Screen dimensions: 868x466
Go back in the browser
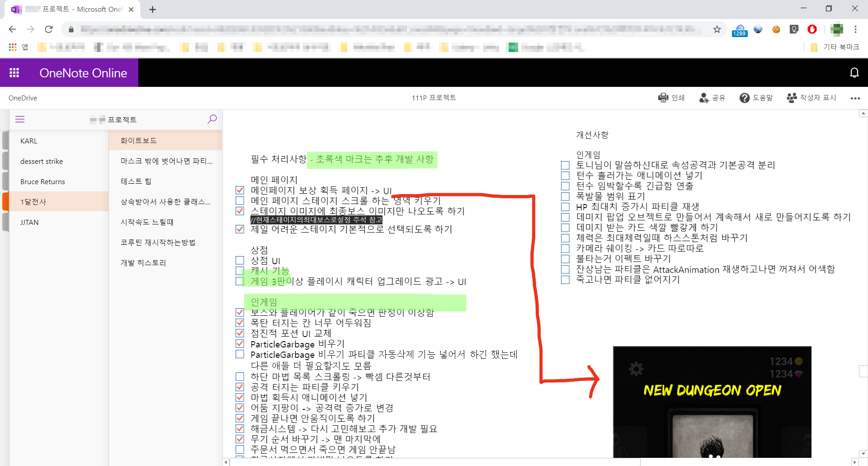pyautogui.click(x=12, y=29)
